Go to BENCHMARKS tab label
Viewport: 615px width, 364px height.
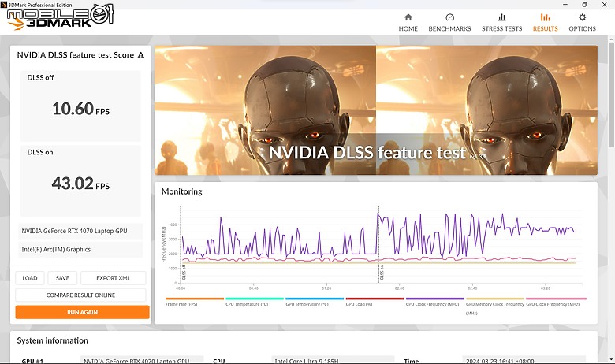coord(449,28)
